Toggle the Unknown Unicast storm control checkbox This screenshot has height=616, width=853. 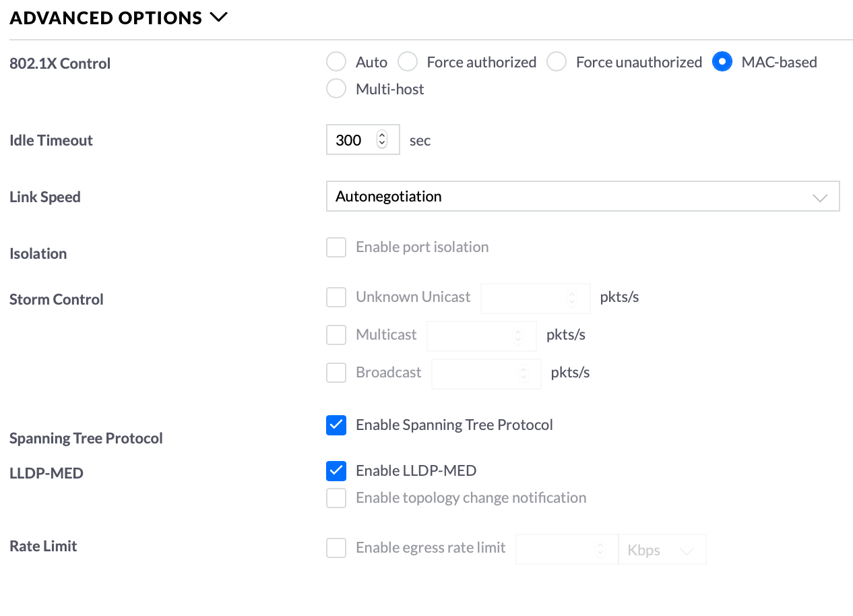coord(336,297)
